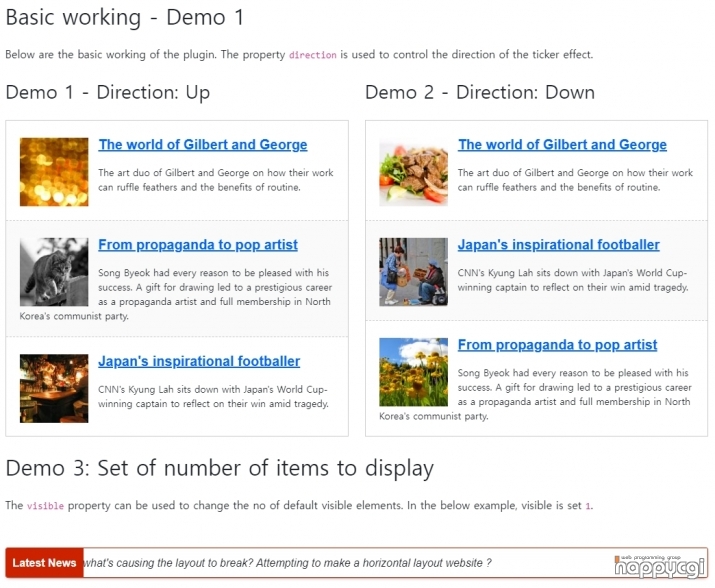Click 'Demo 1 - Direction: Up' heading
Viewport: 715px width, 588px height.
point(108,93)
